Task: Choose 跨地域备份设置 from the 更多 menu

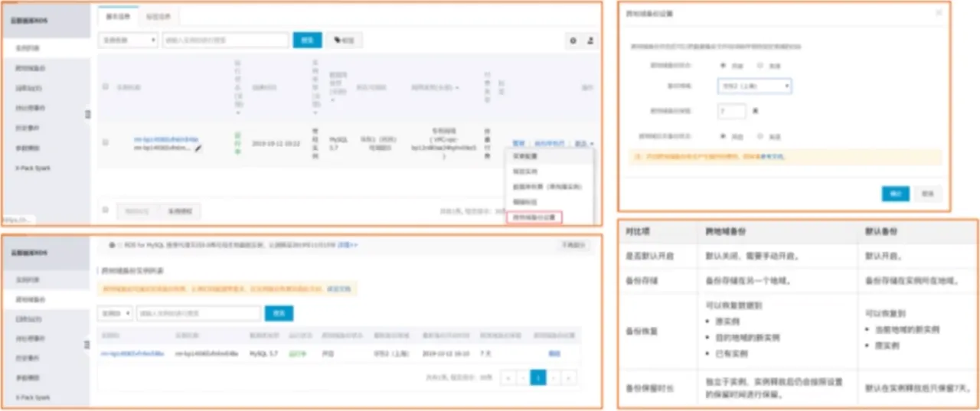Action: click(534, 217)
